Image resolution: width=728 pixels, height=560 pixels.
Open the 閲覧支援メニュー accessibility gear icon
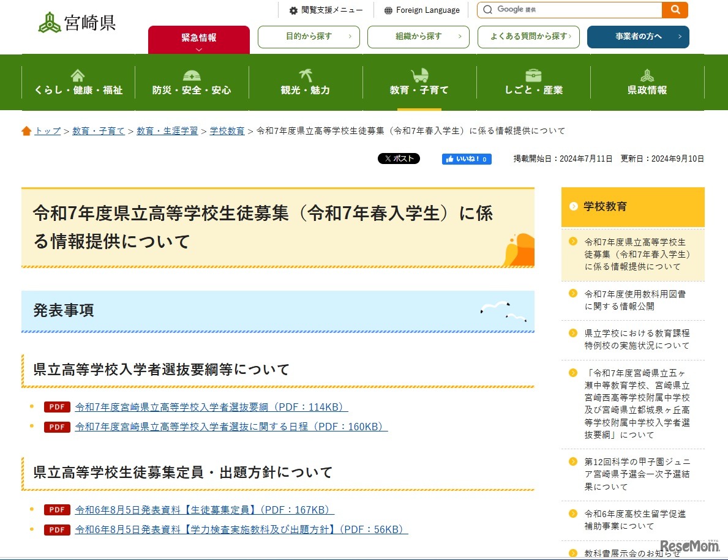point(291,10)
